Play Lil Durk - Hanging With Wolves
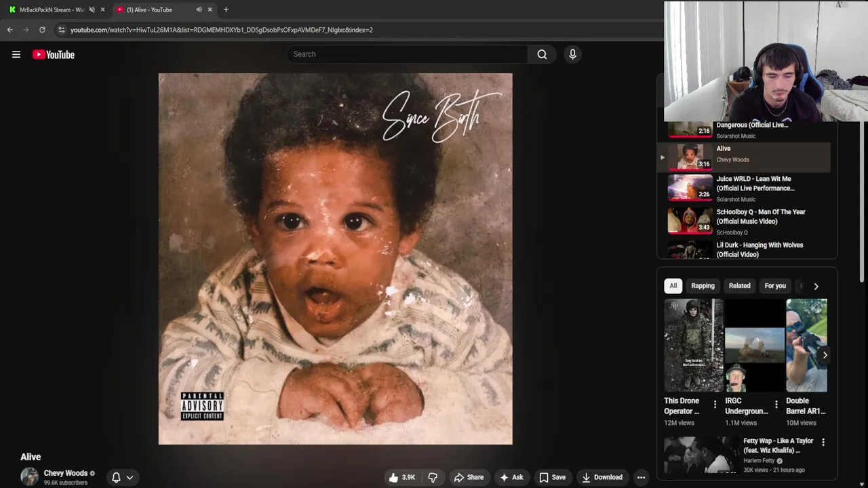Image resolution: width=868 pixels, height=488 pixels. click(759, 249)
